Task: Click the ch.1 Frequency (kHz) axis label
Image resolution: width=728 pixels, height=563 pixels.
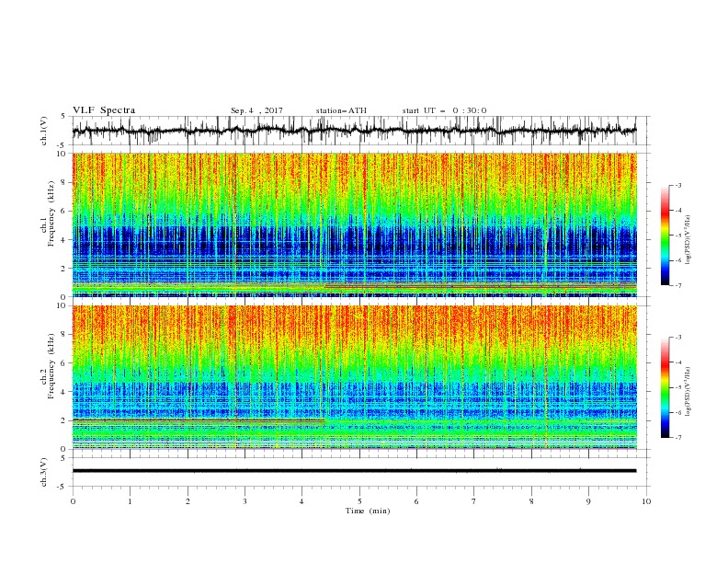Action: pos(48,213)
